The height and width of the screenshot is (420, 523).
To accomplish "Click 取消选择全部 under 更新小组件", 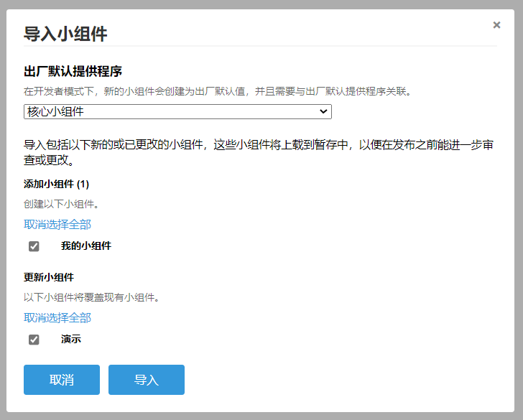I will (x=57, y=318).
